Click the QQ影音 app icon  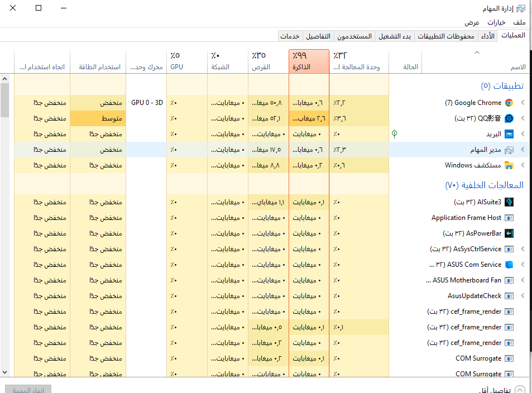[x=509, y=118]
